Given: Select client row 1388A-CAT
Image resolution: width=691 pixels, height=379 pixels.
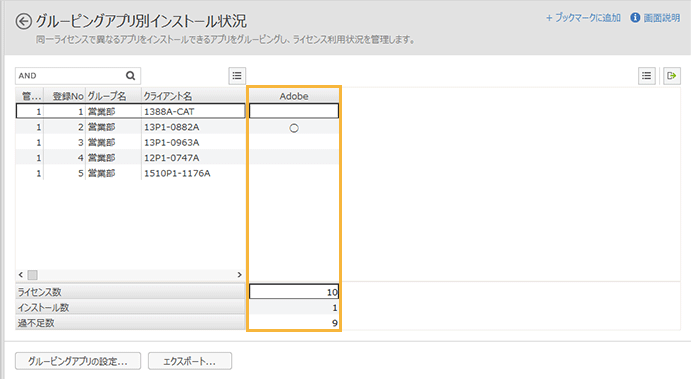Looking at the screenshot, I should coord(130,111).
